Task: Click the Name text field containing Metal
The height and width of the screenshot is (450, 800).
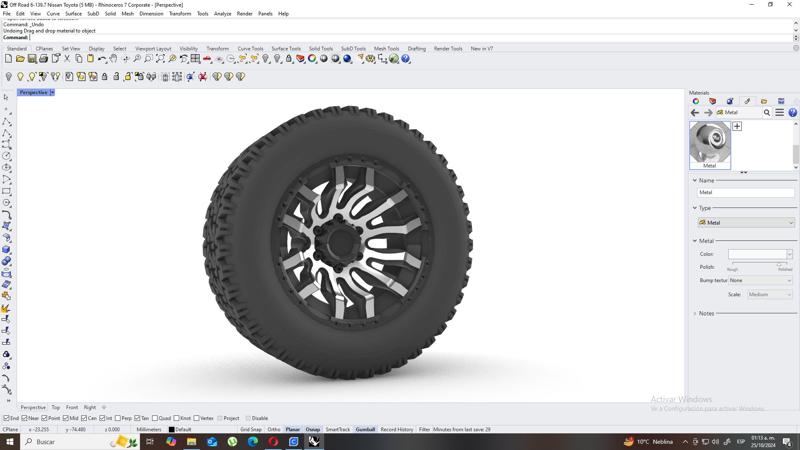Action: coord(746,192)
